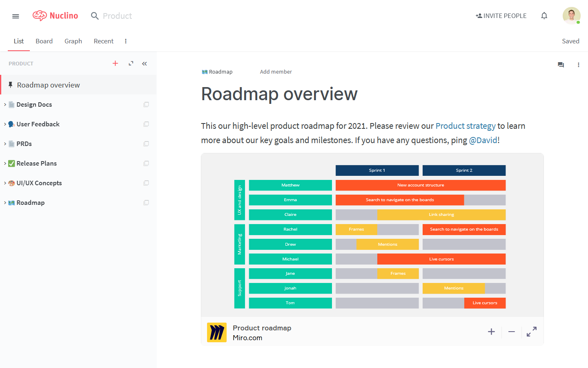The width and height of the screenshot is (588, 368).
Task: Open the document options vertical dots
Action: click(x=578, y=65)
